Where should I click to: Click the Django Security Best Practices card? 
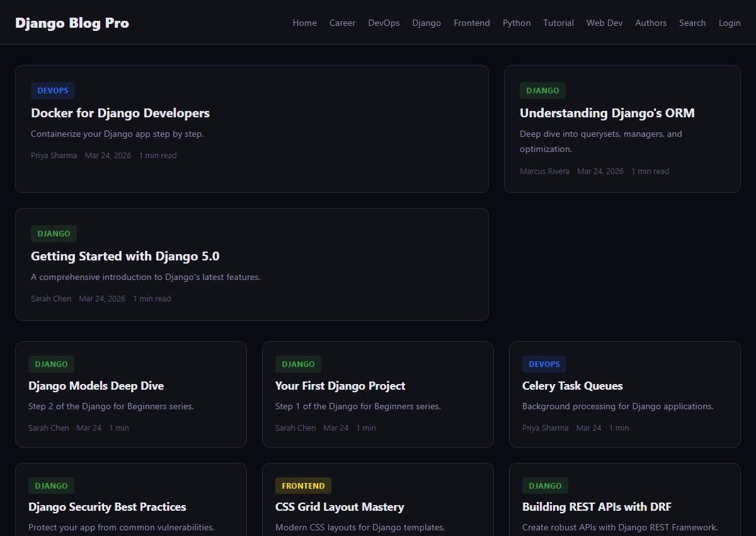[x=107, y=506]
